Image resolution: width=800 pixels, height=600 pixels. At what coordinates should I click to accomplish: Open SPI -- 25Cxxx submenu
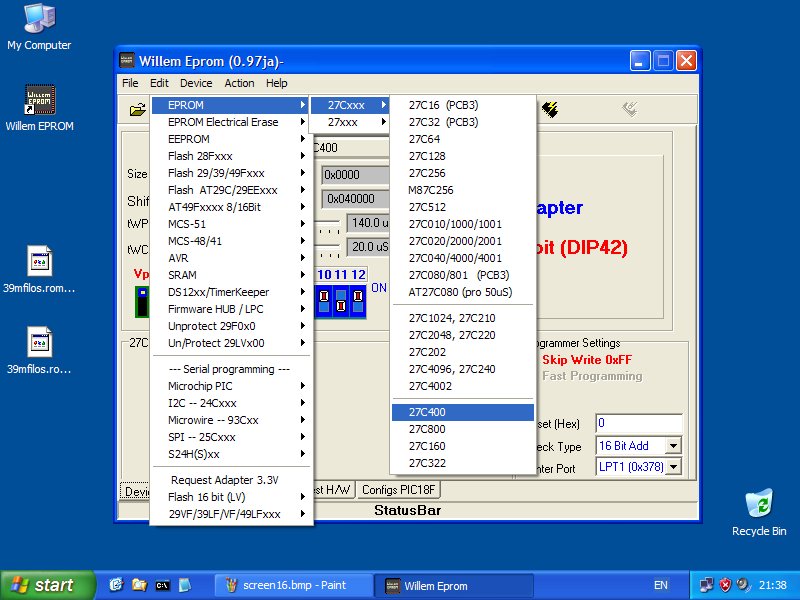click(x=232, y=437)
